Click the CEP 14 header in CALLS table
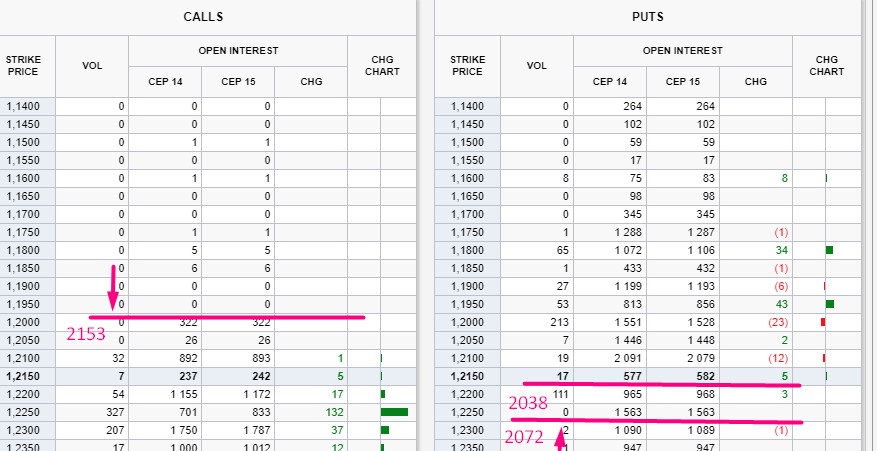This screenshot has height=451, width=877. coord(166,82)
